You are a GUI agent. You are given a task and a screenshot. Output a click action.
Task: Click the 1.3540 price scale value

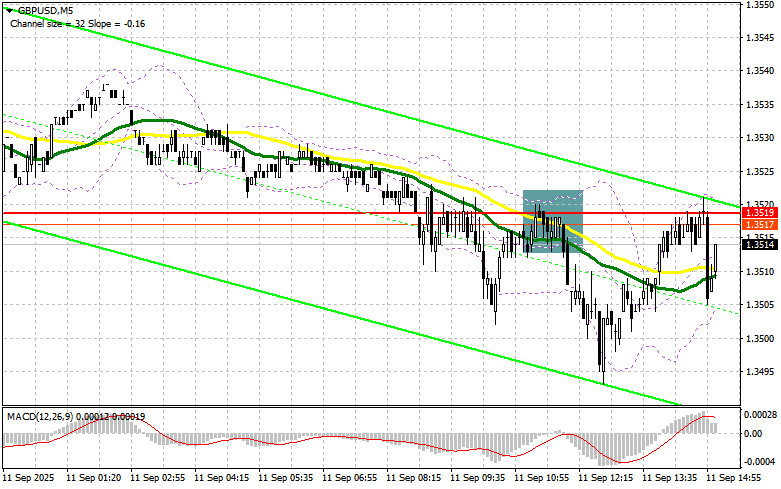[760, 70]
